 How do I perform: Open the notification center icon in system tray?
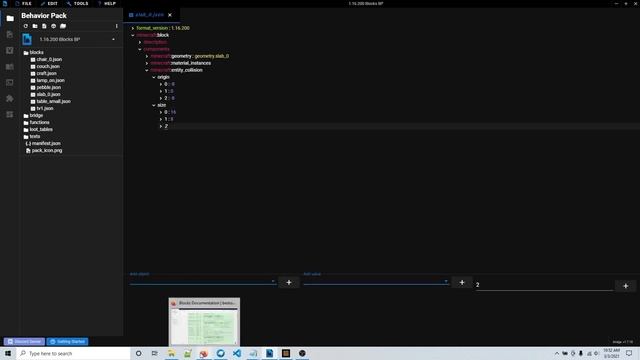[629, 353]
